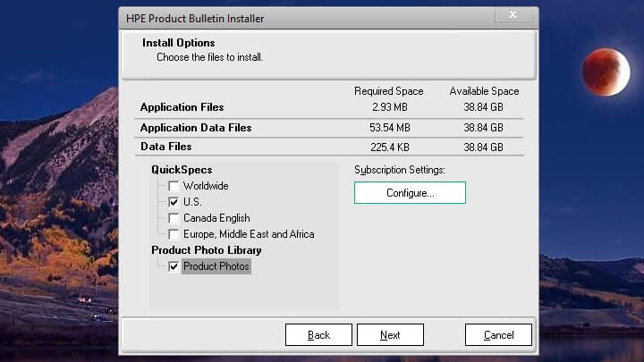Click the Available Space column header
644x362 pixels.
[484, 91]
